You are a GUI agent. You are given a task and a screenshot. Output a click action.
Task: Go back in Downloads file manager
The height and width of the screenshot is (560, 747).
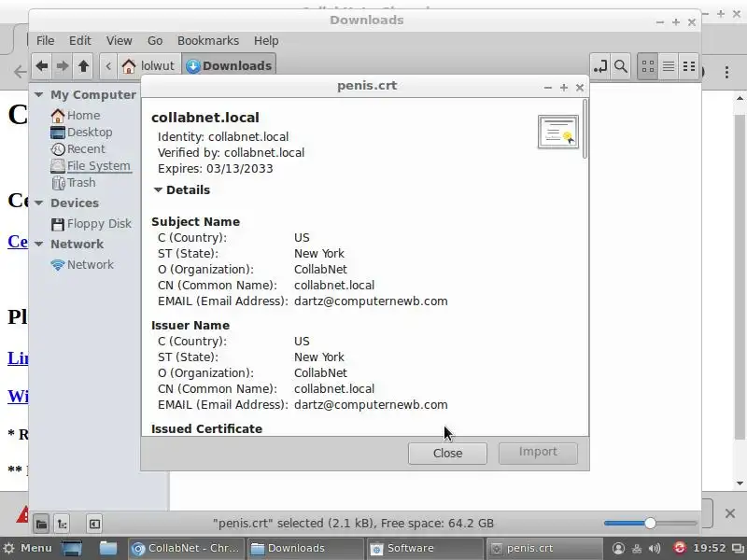42,65
